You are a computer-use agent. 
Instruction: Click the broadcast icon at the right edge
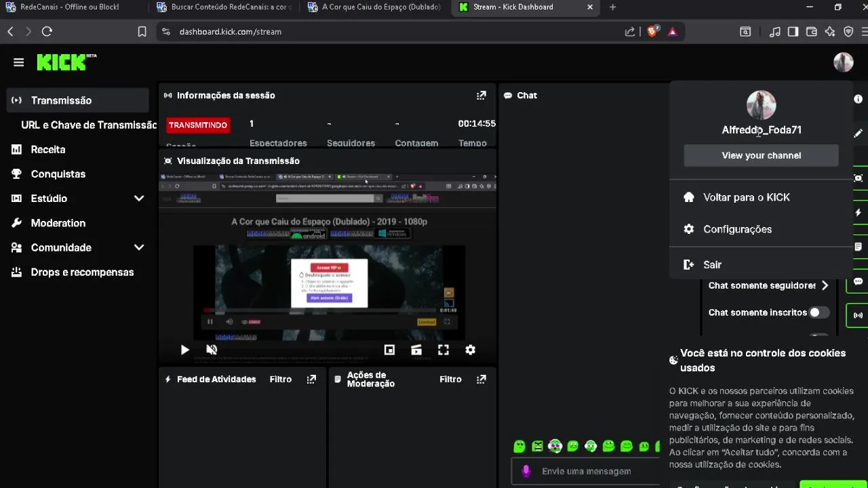(859, 315)
